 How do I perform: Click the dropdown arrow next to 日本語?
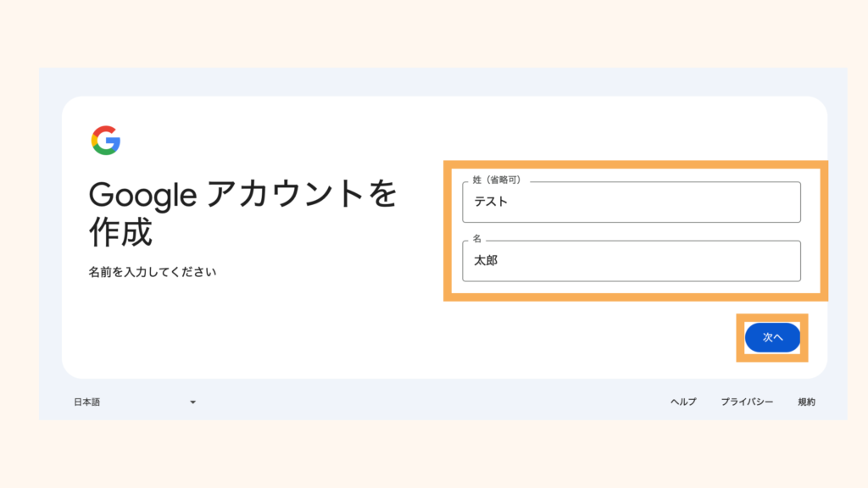point(194,402)
